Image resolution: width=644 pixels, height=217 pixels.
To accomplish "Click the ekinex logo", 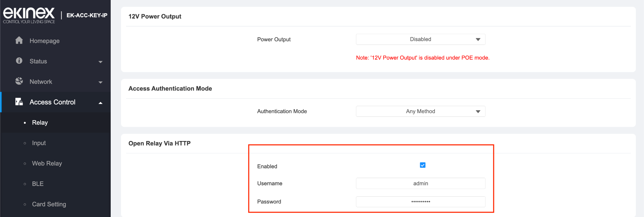I will (x=29, y=15).
